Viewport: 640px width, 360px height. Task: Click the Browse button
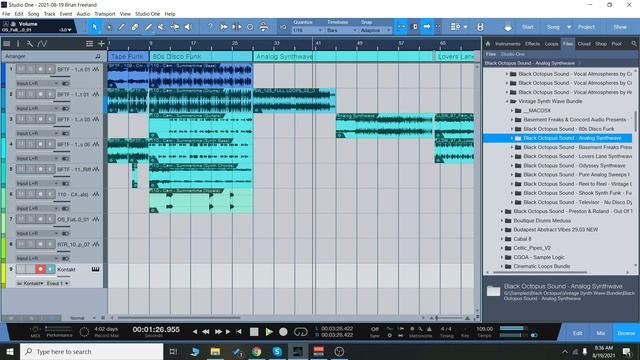pyautogui.click(x=626, y=333)
